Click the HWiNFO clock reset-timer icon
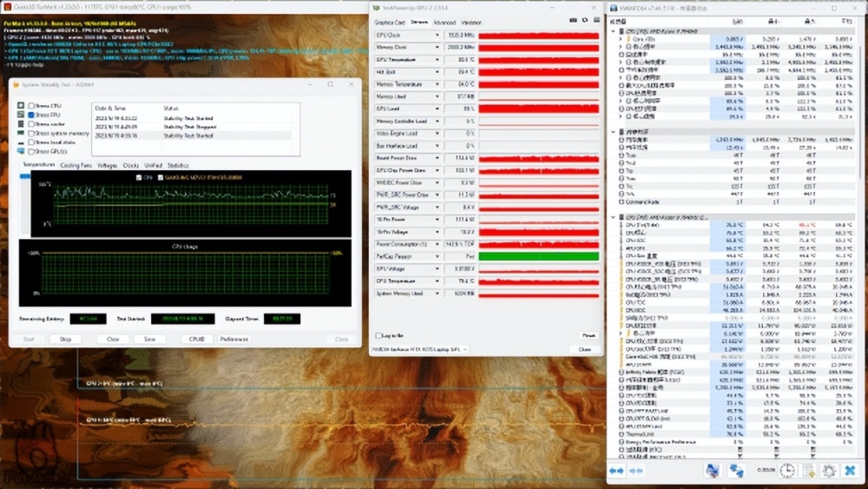This screenshot has width=868, height=489. pyautogui.click(x=787, y=471)
